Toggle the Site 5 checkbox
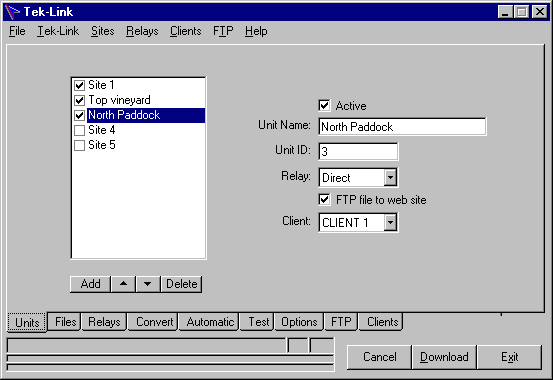This screenshot has height=380, width=553. click(x=80, y=145)
